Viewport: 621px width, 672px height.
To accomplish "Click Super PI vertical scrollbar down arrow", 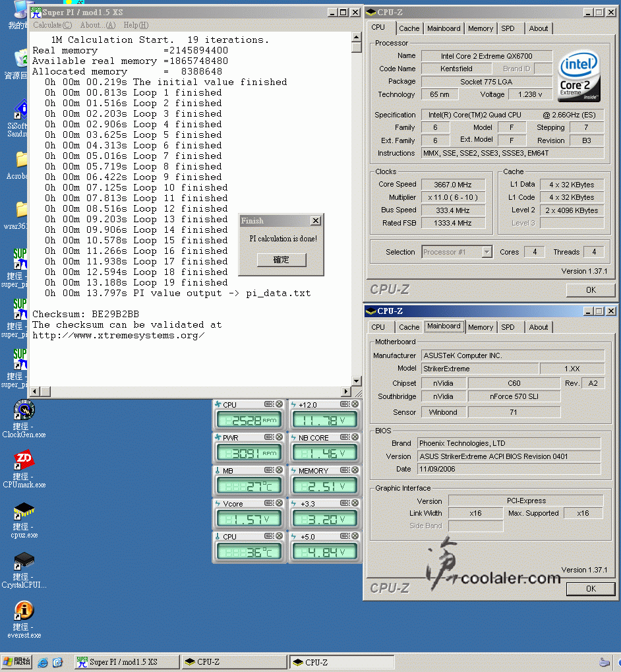I will (x=357, y=381).
